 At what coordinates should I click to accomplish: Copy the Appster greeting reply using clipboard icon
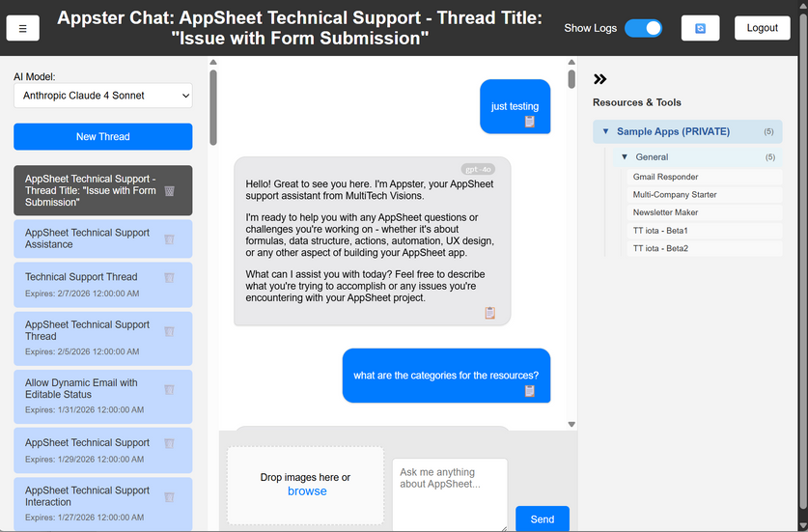coord(490,313)
